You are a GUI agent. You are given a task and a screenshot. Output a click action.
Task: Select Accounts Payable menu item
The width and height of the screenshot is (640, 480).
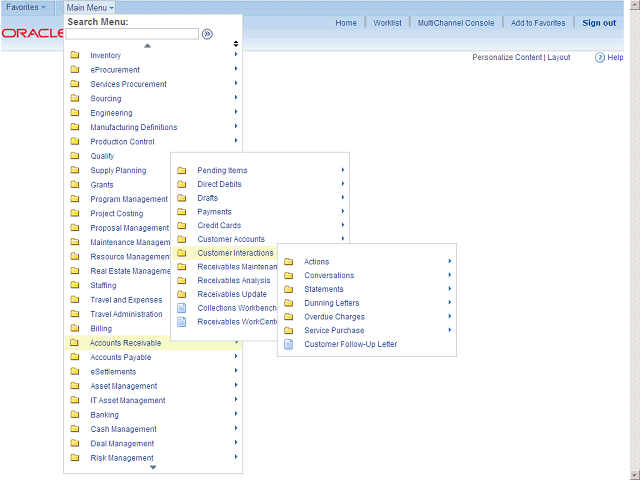coord(120,357)
